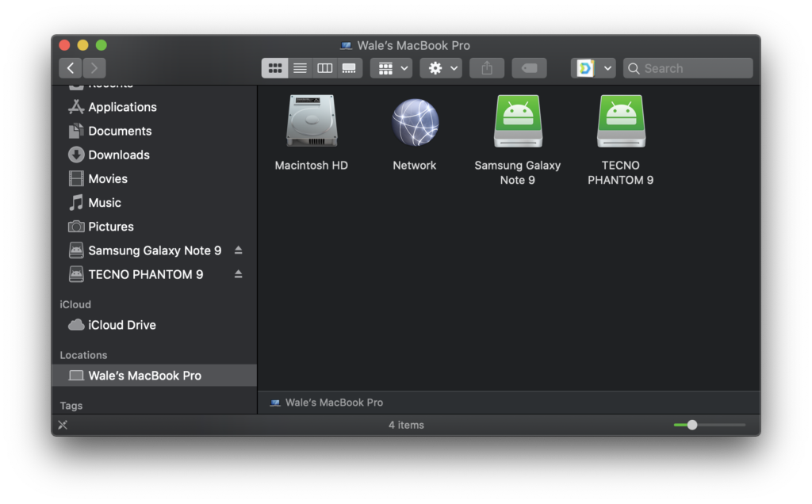Click the Tags section header
This screenshot has width=812, height=504.
(71, 407)
